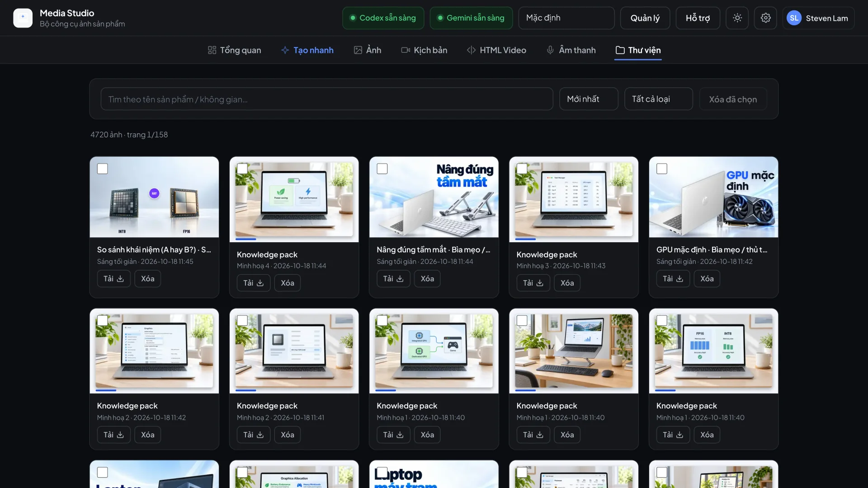868x488 pixels.
Task: Go to the Ảnh tab
Action: tap(368, 50)
